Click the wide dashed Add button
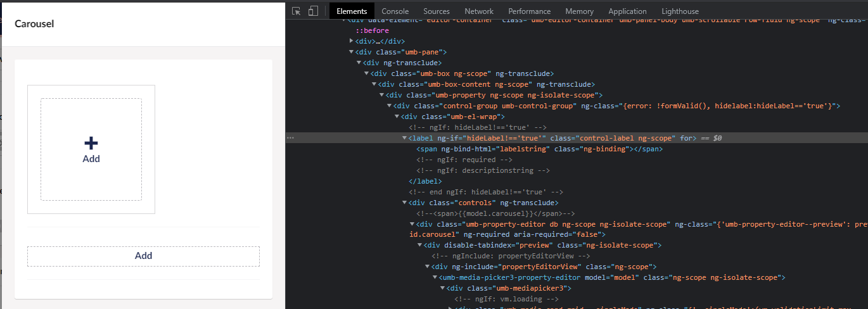Screen dimensions: 868x309 click(143, 256)
